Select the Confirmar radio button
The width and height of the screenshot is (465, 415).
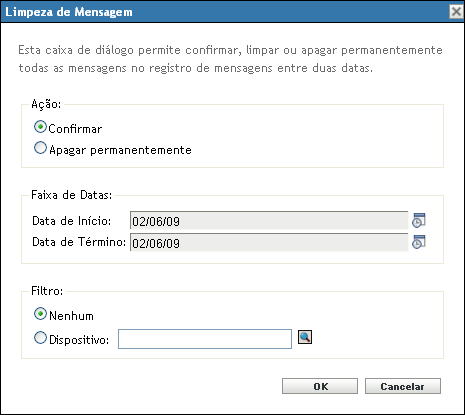click(x=40, y=127)
